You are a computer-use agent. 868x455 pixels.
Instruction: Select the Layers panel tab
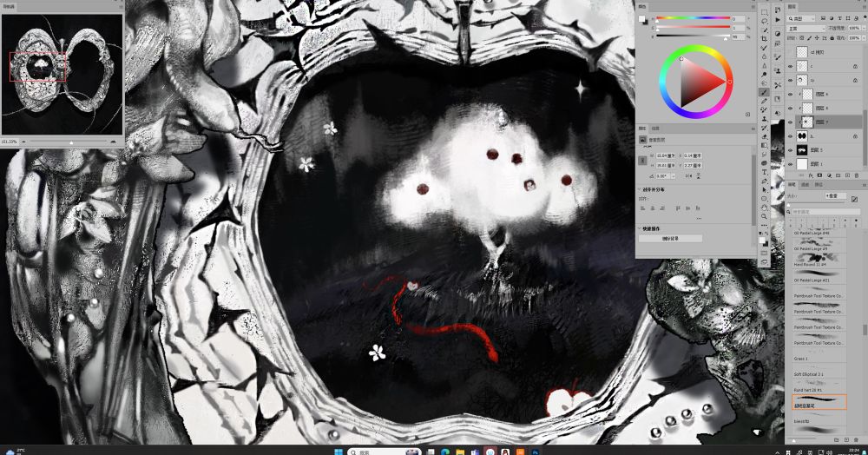click(x=792, y=7)
